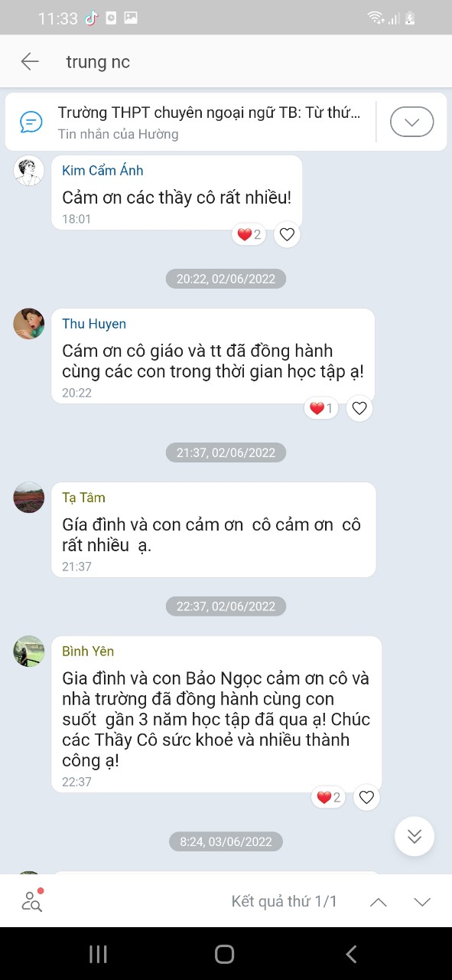Tap Android home navigation button

(x=225, y=953)
